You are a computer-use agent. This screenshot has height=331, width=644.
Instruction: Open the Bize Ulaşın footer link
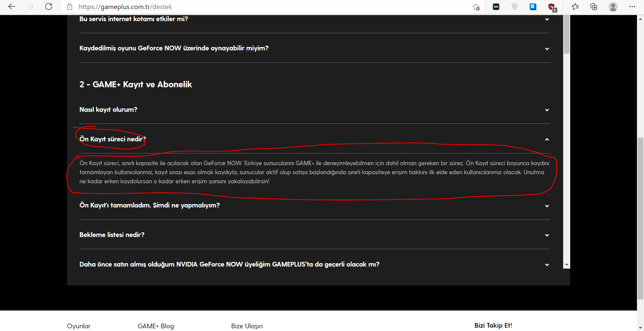[247, 326]
